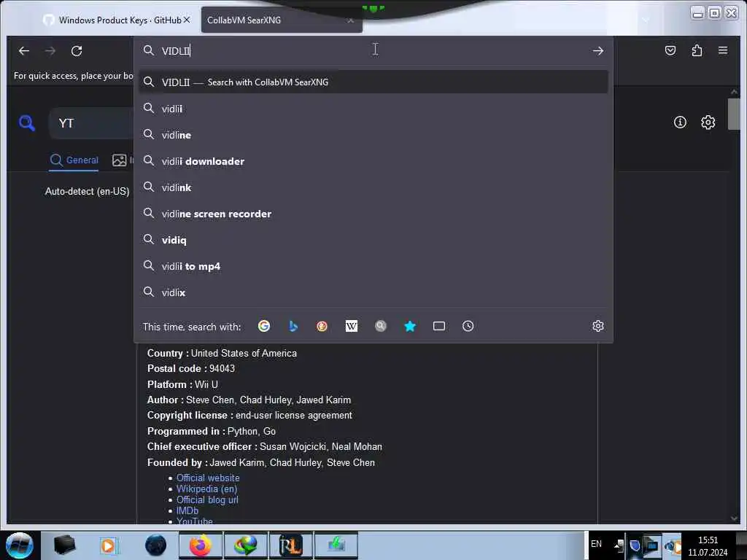This screenshot has width=747, height=560.
Task: Open the green arrow installer taskbar icon
Action: [336, 545]
